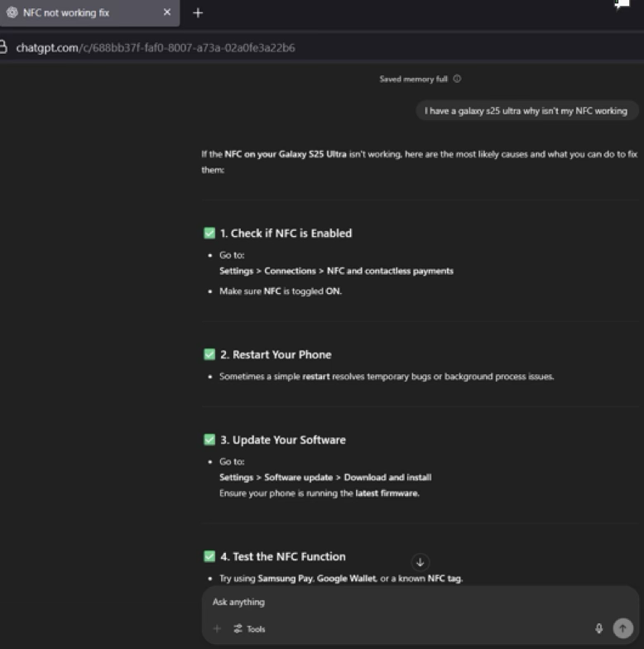644x649 pixels.
Task: Start voice dictation with the microphone icon
Action: pyautogui.click(x=599, y=629)
